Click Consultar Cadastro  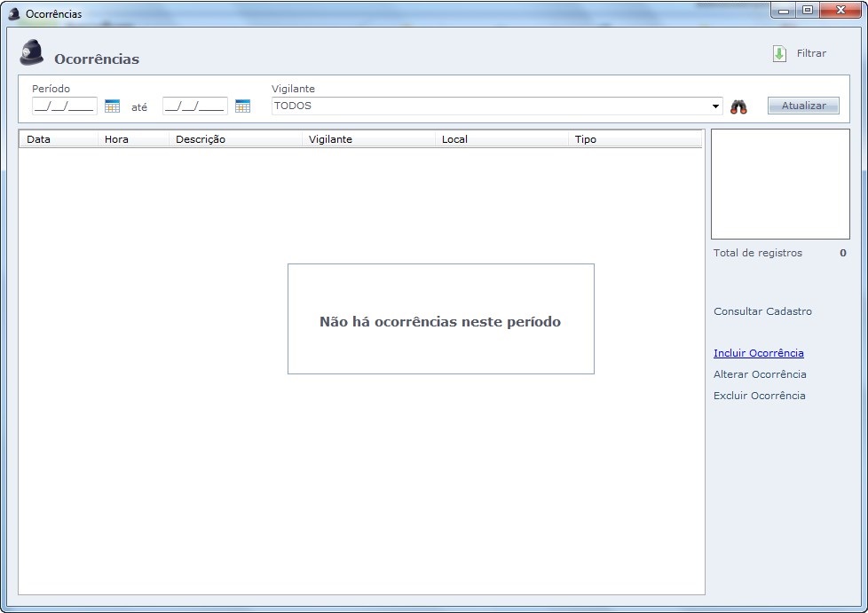pyautogui.click(x=762, y=311)
